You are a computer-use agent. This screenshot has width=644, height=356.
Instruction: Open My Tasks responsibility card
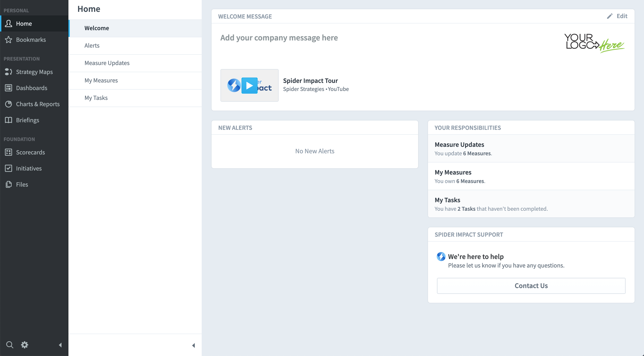click(531, 204)
